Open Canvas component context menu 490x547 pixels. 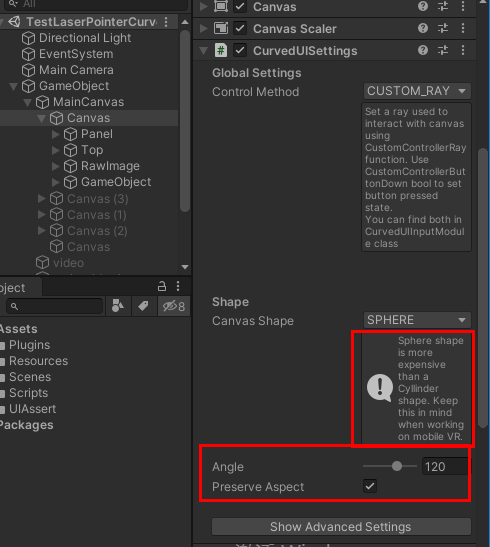463,6
